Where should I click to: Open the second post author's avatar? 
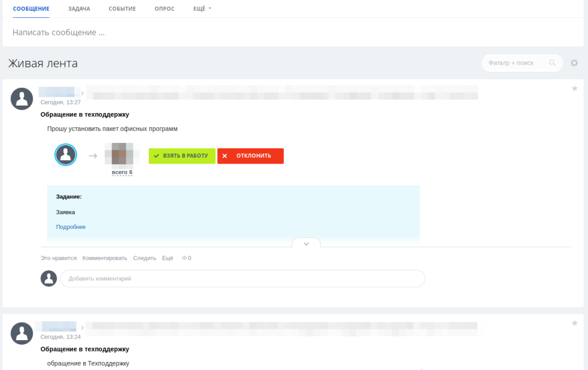click(x=22, y=333)
